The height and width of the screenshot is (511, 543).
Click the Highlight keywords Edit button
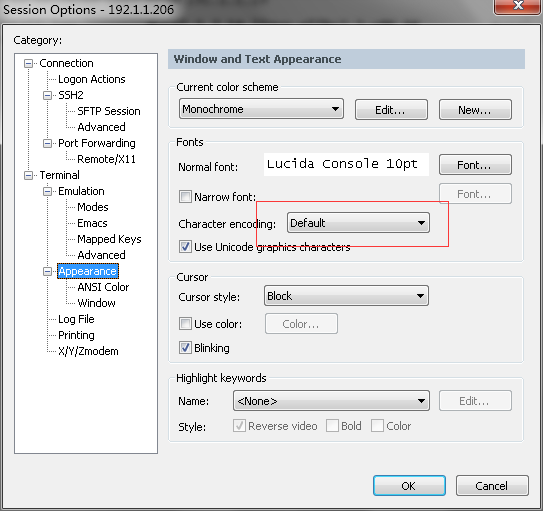pos(475,401)
